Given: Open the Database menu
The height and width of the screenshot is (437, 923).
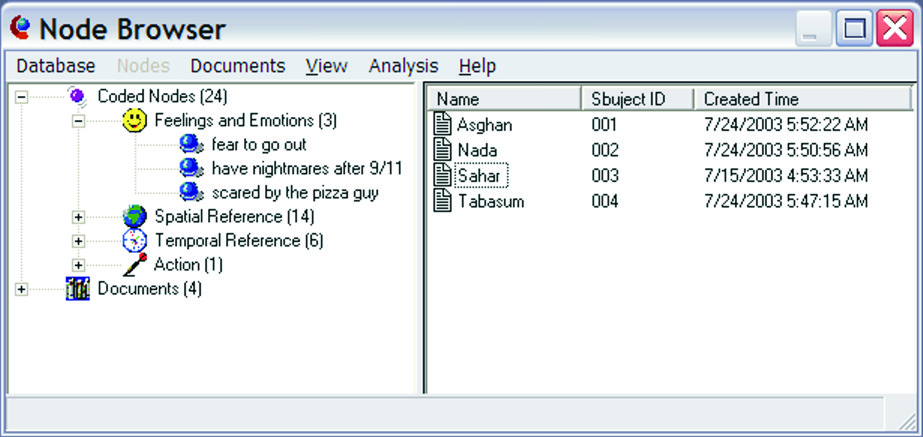Looking at the screenshot, I should click(x=56, y=66).
